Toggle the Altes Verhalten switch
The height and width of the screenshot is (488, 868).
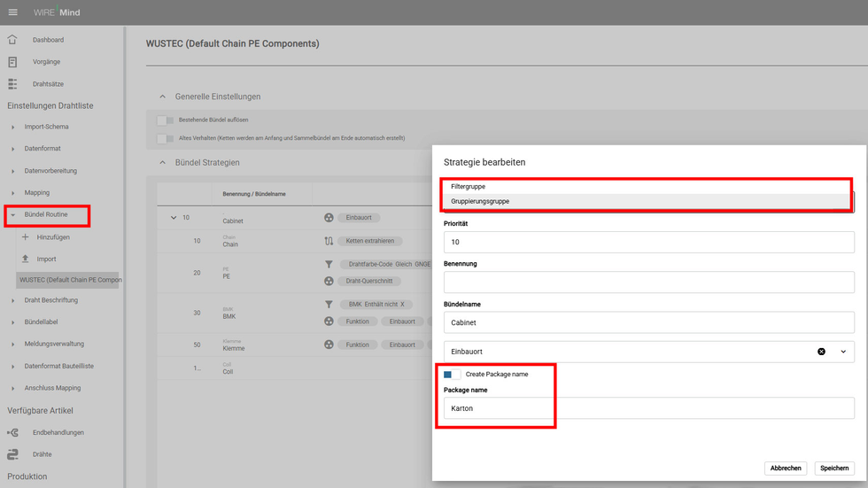[165, 138]
